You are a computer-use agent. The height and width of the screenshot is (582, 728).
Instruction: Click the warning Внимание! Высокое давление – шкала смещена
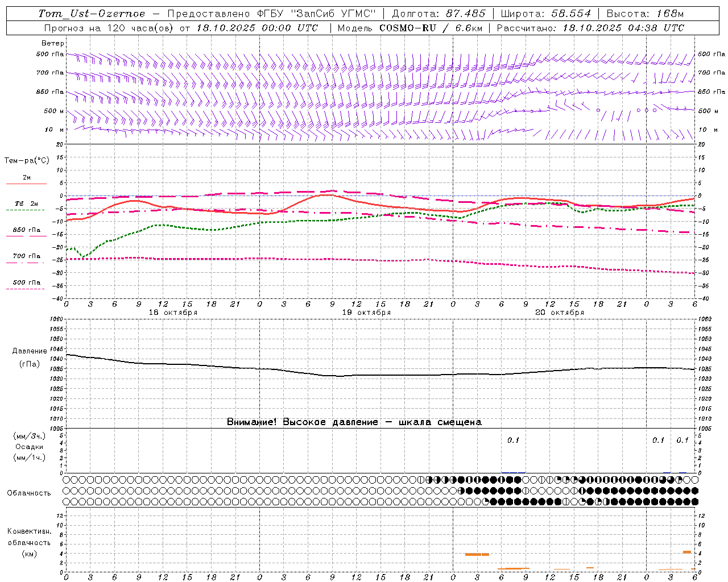(x=354, y=422)
